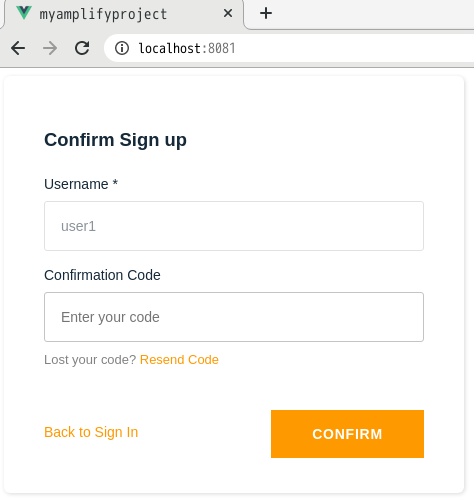Click the required asterisk beside Username
474x504 pixels.
[115, 183]
